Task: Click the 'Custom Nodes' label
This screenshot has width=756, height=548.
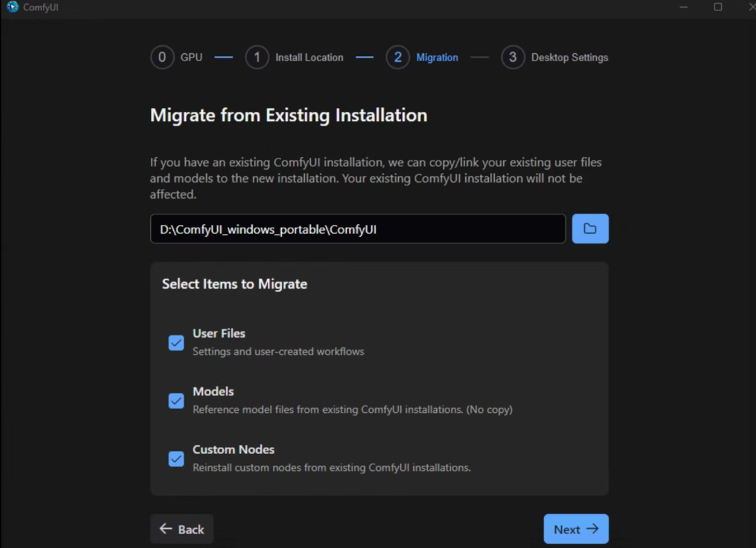Action: [233, 449]
